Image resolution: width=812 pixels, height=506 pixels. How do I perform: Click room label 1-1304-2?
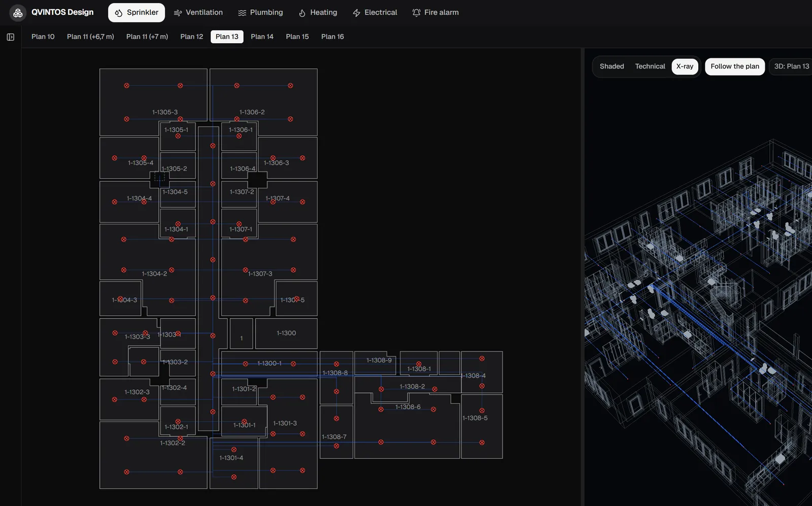tap(154, 274)
